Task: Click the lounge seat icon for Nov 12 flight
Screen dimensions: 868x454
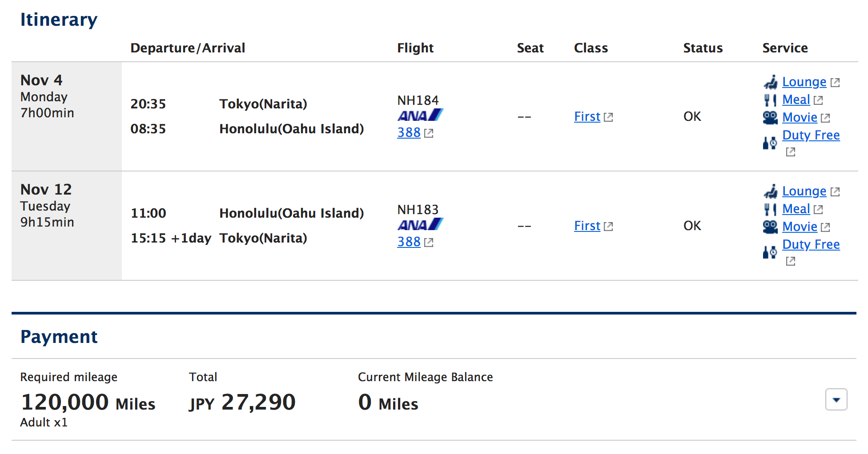Action: 771,191
